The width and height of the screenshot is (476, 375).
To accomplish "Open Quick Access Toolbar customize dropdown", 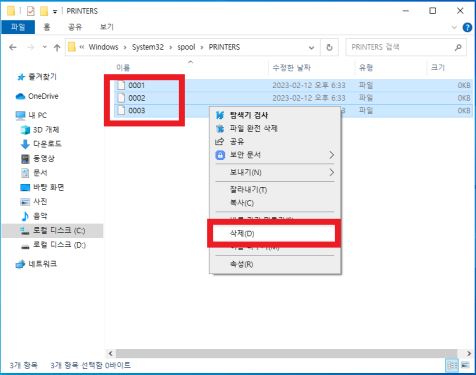I will click(55, 12).
